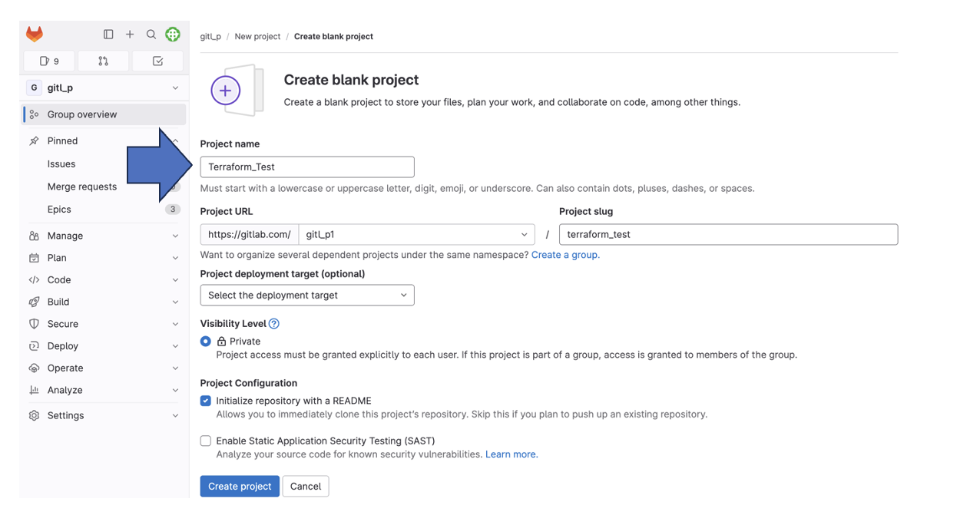Image resolution: width=980 pixels, height=525 pixels.
Task: Check Enable Static Application Security Testing
Action: point(205,441)
